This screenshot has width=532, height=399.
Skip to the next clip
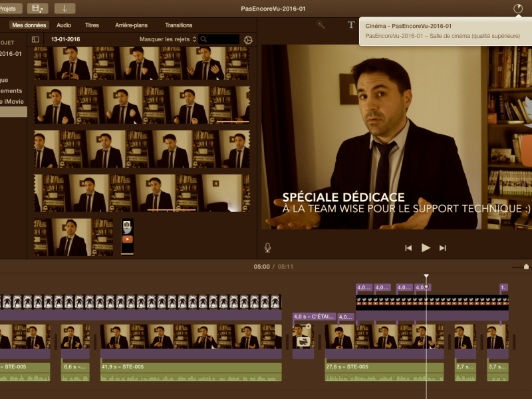[442, 248]
